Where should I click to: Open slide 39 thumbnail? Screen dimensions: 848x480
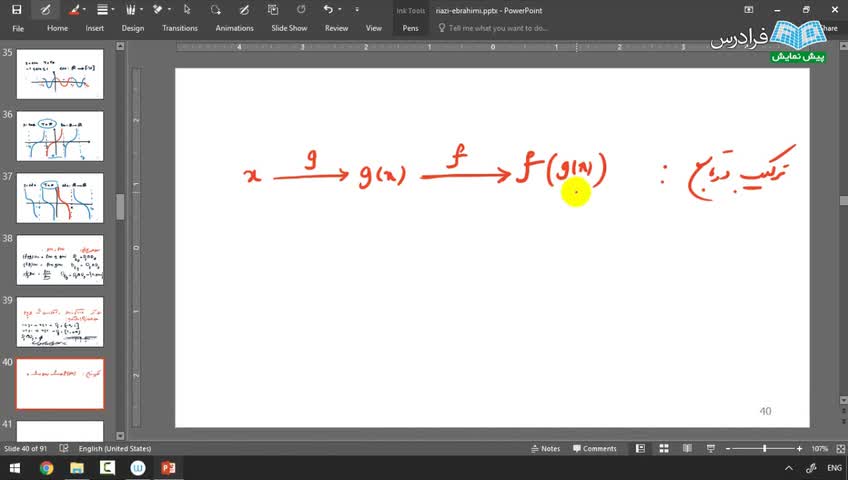(x=60, y=322)
